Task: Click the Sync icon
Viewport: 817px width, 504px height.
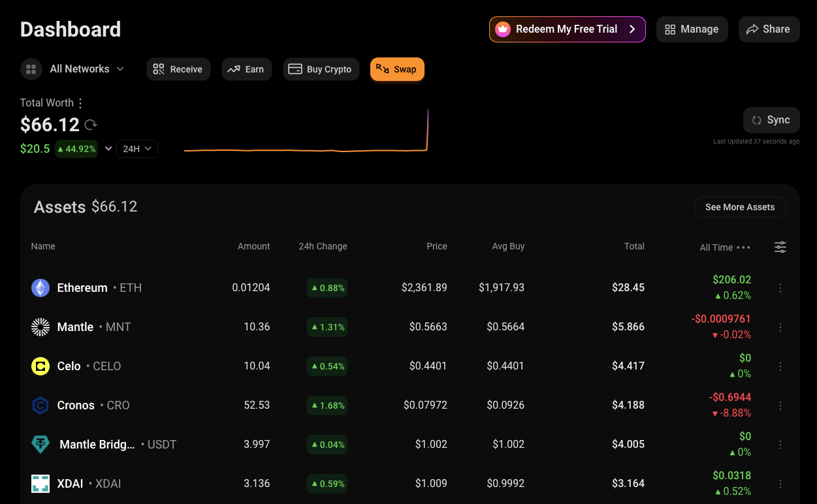Action: pos(757,119)
